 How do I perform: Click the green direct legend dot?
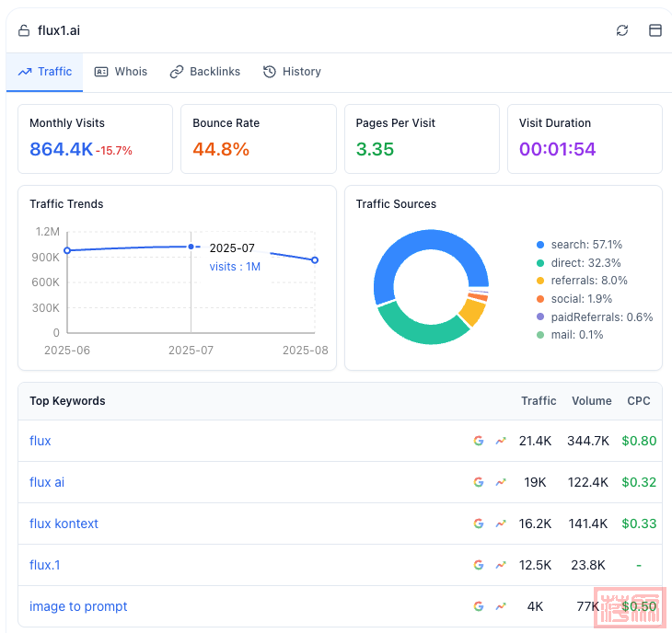click(540, 263)
